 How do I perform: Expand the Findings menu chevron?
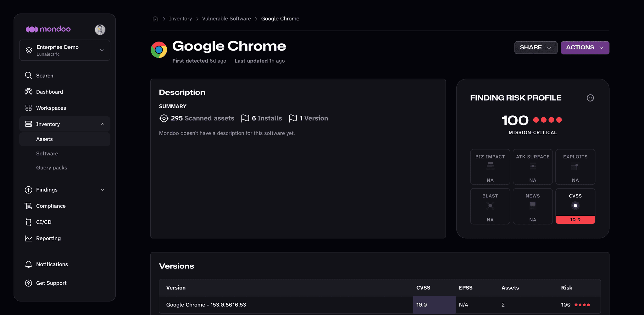(x=103, y=190)
